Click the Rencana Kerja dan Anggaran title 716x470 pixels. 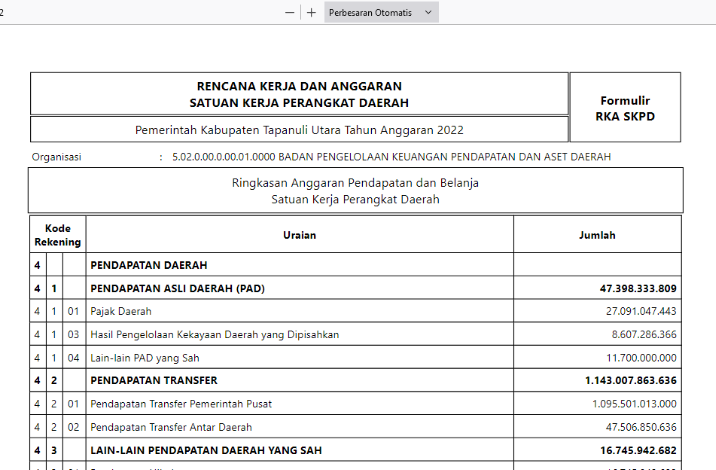pos(299,87)
